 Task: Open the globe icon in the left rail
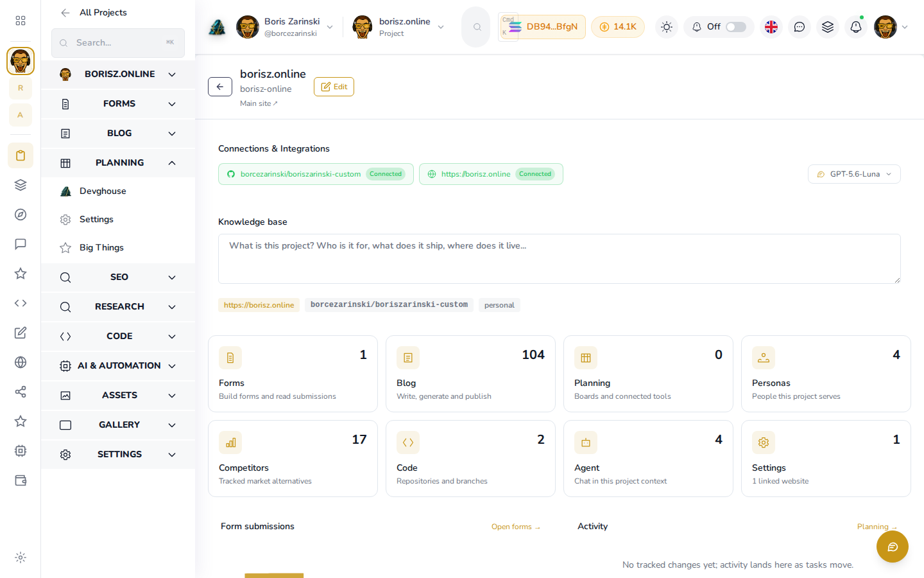[21, 362]
